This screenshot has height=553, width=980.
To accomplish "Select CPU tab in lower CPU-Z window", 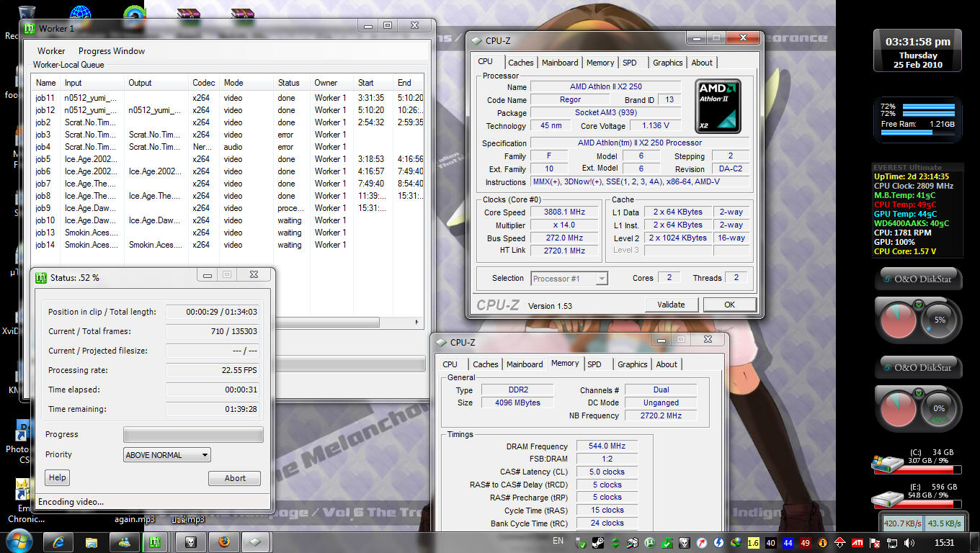I will pos(450,364).
